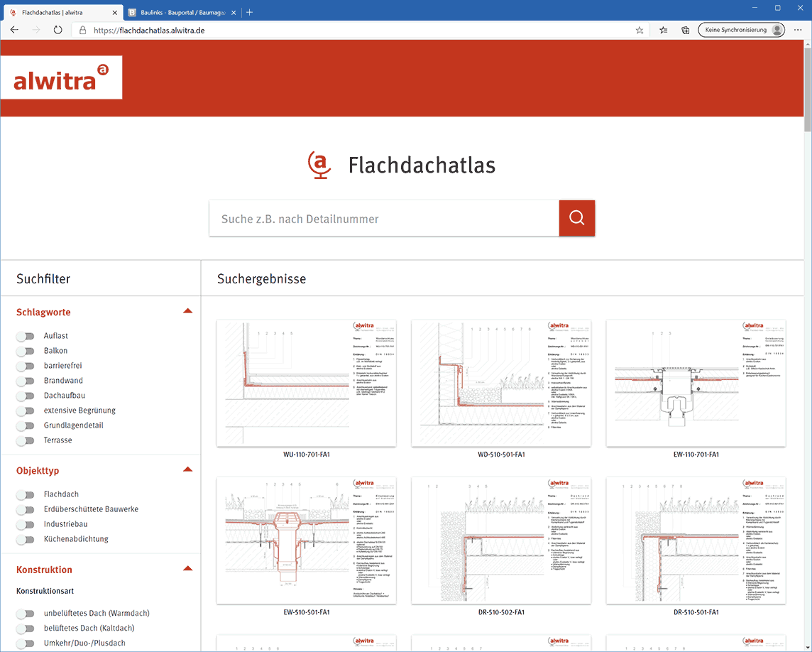812x652 pixels.
Task: Click the Suchfilter panel title
Action: (x=43, y=279)
